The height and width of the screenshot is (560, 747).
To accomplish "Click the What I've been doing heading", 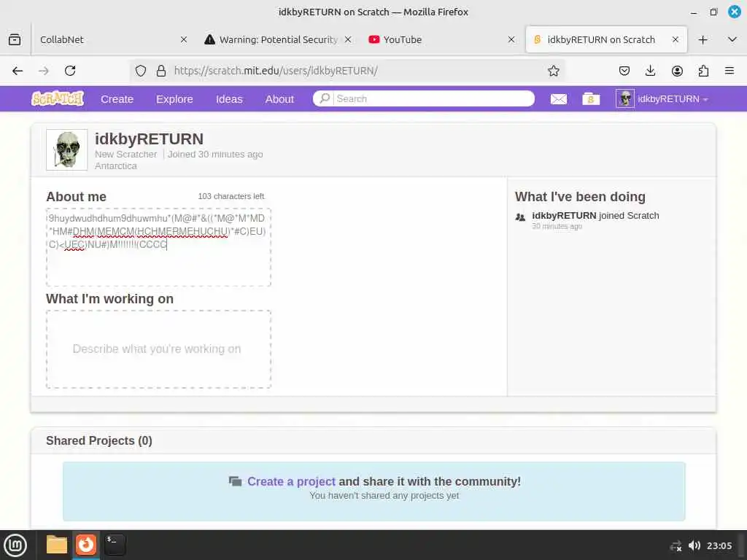I will (x=580, y=197).
